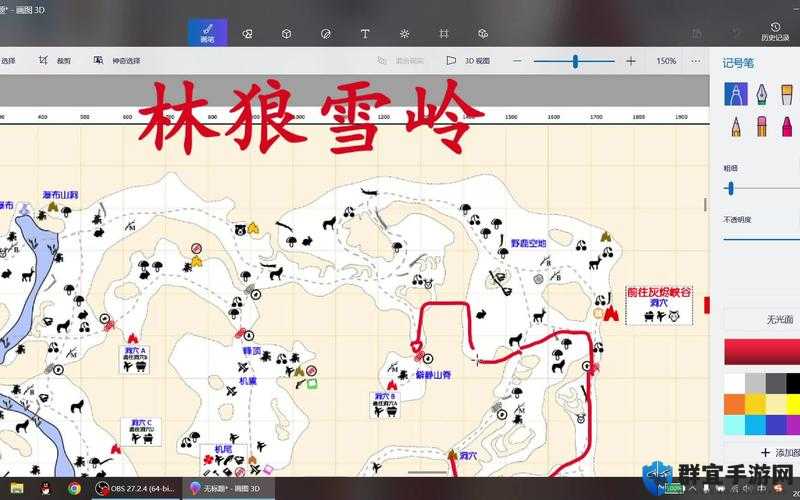Screen dimensions: 800x500
Task: Click the paste icon in top bar
Action: point(697,34)
